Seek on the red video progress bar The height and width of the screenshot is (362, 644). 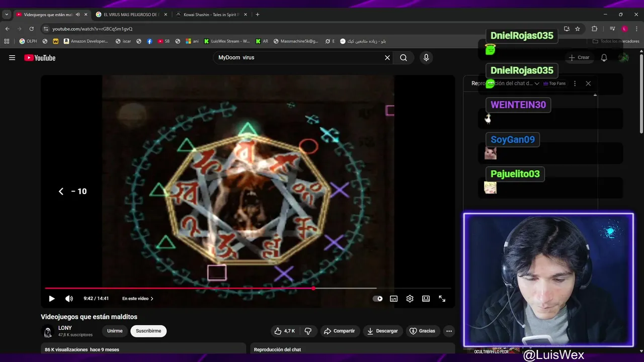[x=179, y=288]
